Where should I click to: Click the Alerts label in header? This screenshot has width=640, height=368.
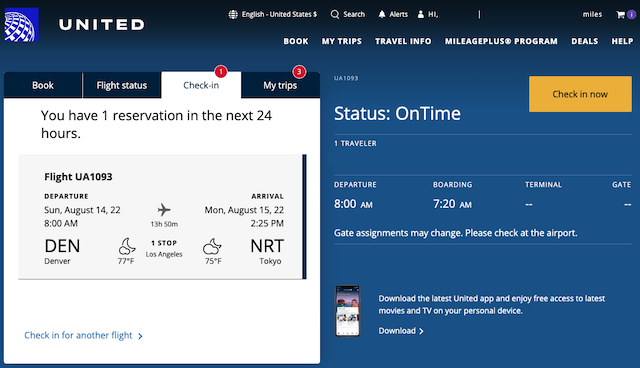coord(398,14)
